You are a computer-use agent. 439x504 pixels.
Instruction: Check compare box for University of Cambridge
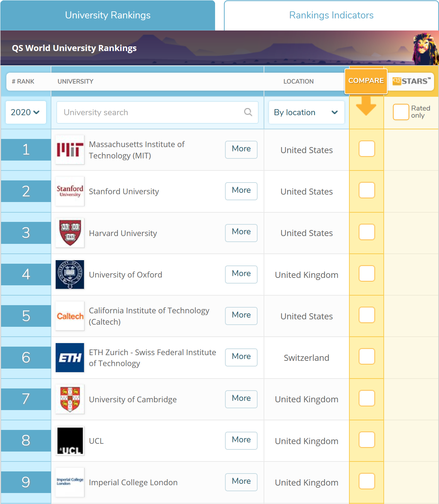click(367, 398)
